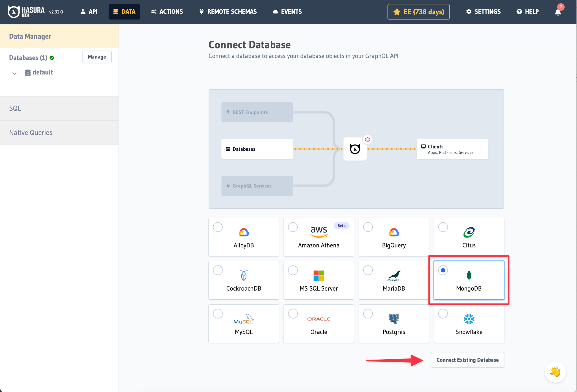Click the MS SQL Server Windows logo

tap(319, 275)
